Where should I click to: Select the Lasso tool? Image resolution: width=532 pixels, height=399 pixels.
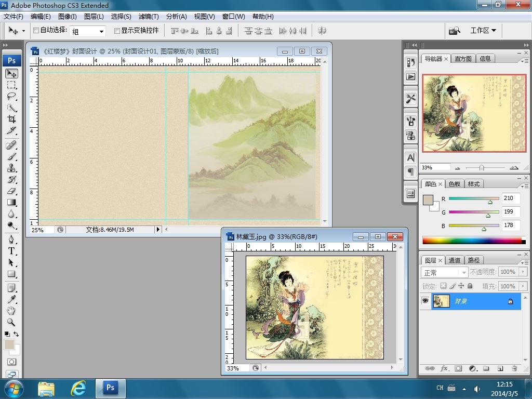pos(11,96)
